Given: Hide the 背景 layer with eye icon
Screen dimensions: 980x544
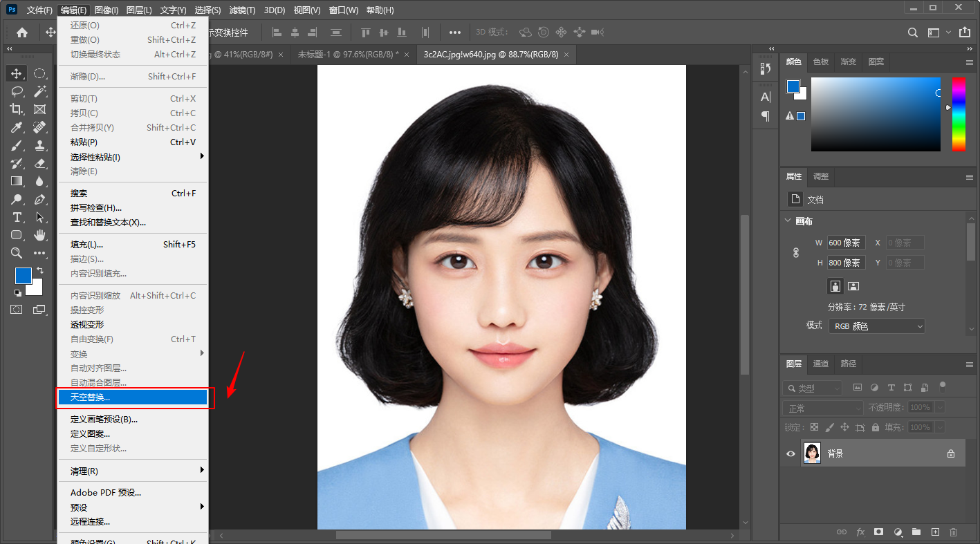Looking at the screenshot, I should [791, 453].
